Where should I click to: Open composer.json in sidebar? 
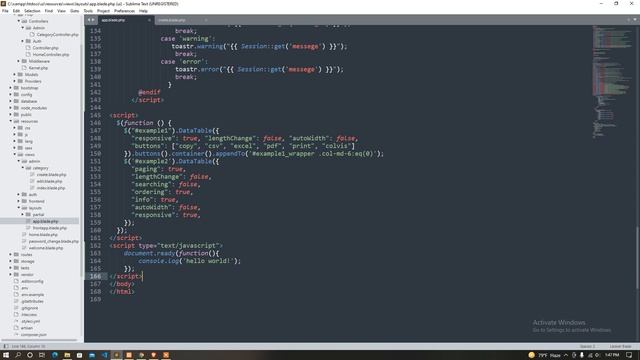pyautogui.click(x=33, y=335)
